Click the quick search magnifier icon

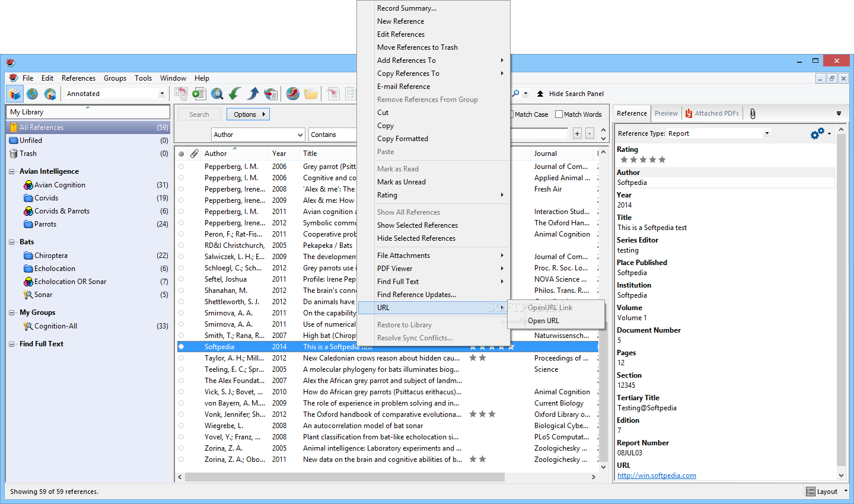pos(516,94)
